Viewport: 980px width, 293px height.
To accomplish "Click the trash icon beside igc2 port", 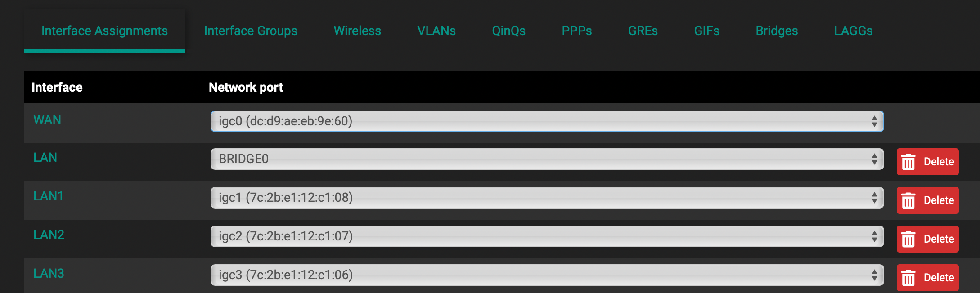I will point(908,239).
